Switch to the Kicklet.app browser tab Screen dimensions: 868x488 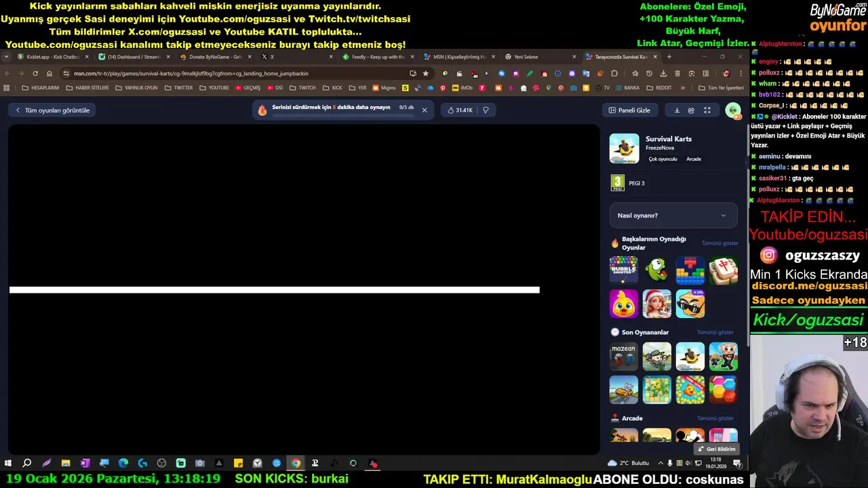click(x=53, y=57)
